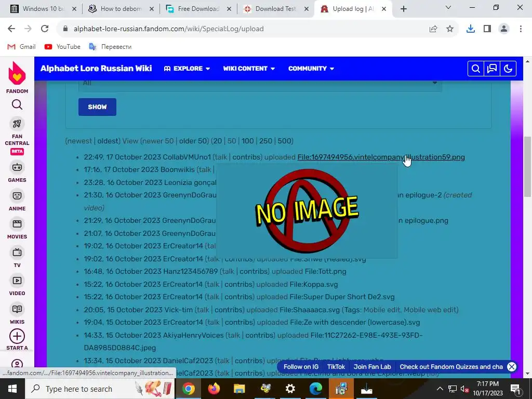Toggle Chrome side panel icon
Screen dimensions: 532x399
click(x=487, y=29)
